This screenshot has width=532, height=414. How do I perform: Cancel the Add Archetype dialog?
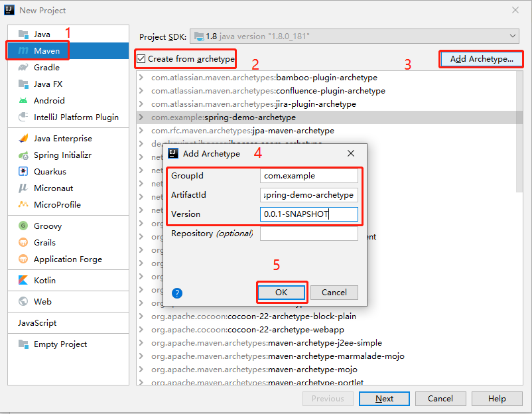tap(334, 293)
